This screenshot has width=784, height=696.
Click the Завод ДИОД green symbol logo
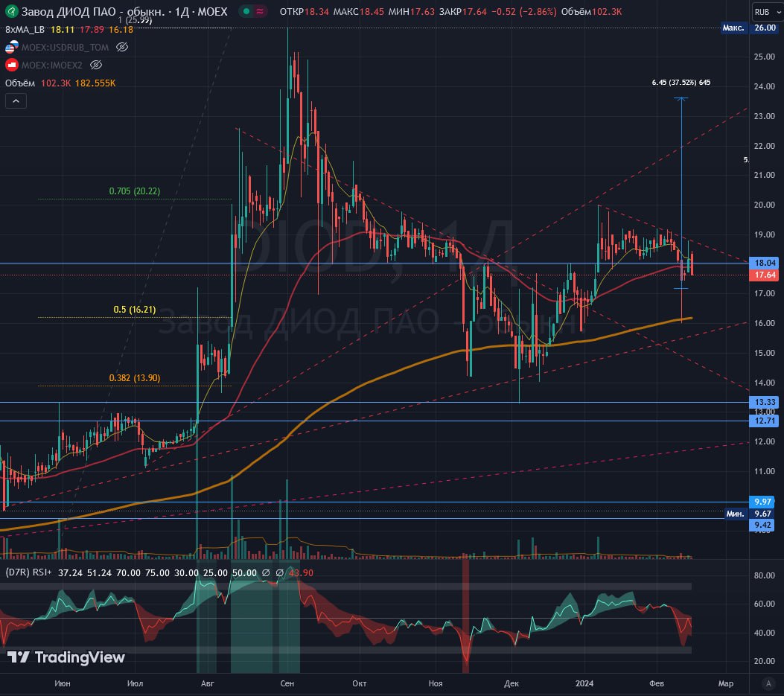[x=10, y=12]
